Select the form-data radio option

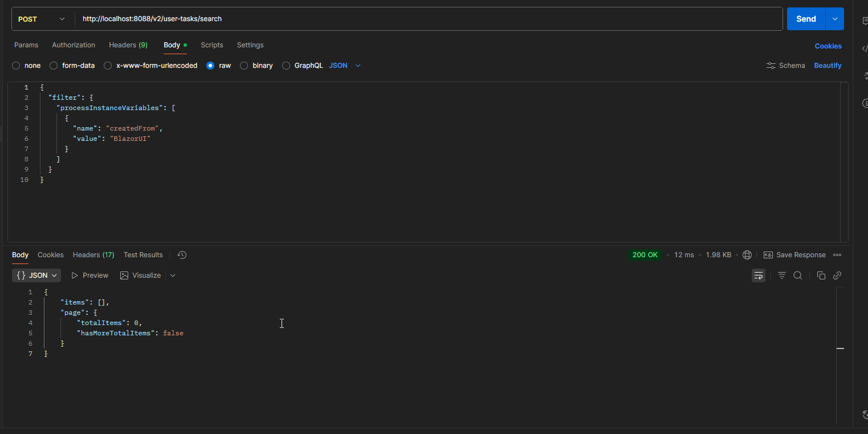coord(54,66)
